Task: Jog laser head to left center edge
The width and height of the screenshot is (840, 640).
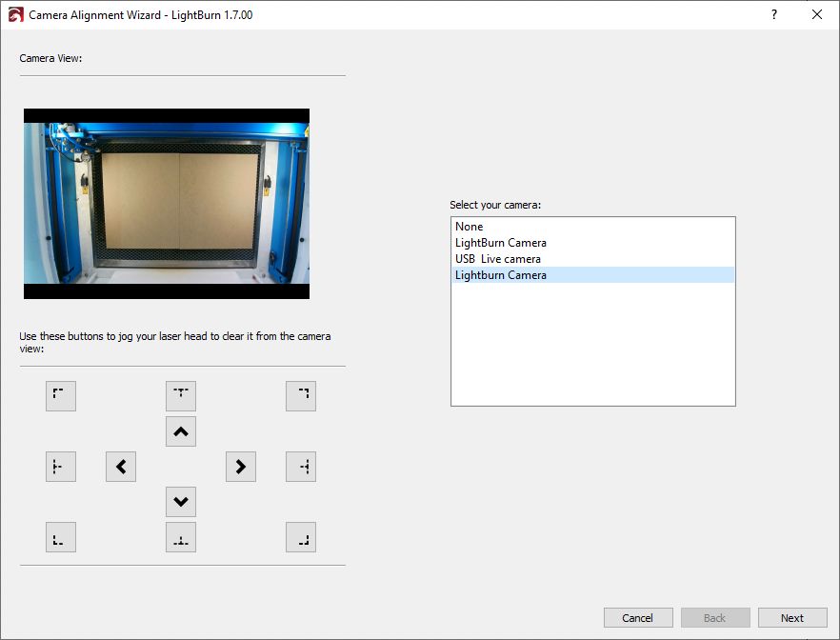Action: pyautogui.click(x=61, y=467)
